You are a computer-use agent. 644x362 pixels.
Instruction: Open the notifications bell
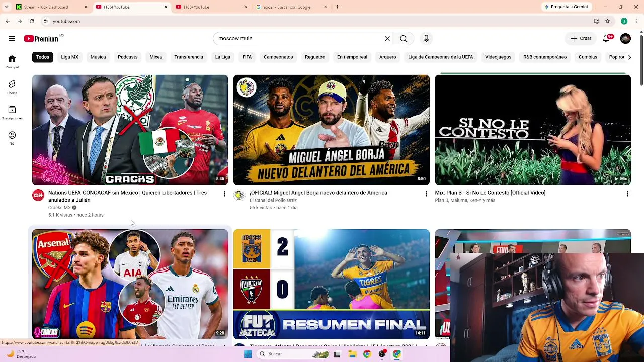pos(607,39)
